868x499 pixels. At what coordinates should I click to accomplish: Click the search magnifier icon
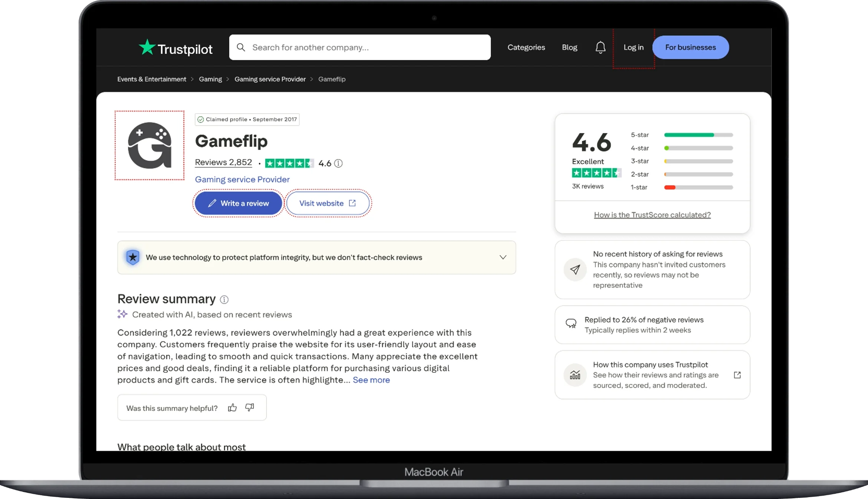[241, 47]
